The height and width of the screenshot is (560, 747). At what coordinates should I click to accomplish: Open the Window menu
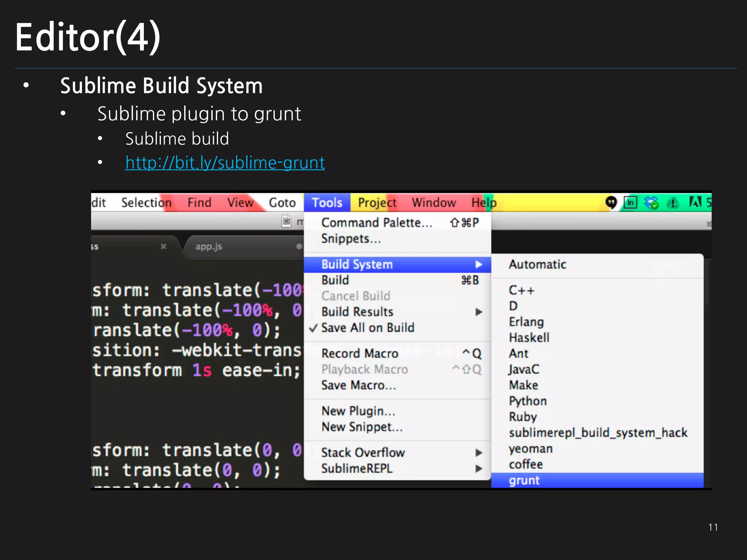(x=434, y=202)
